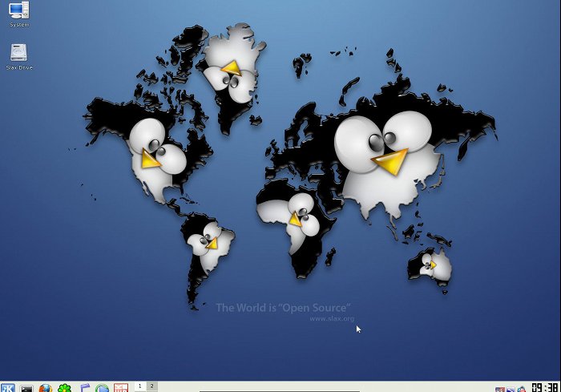
Task: Switch to virtual desktop 2
Action: click(x=151, y=386)
